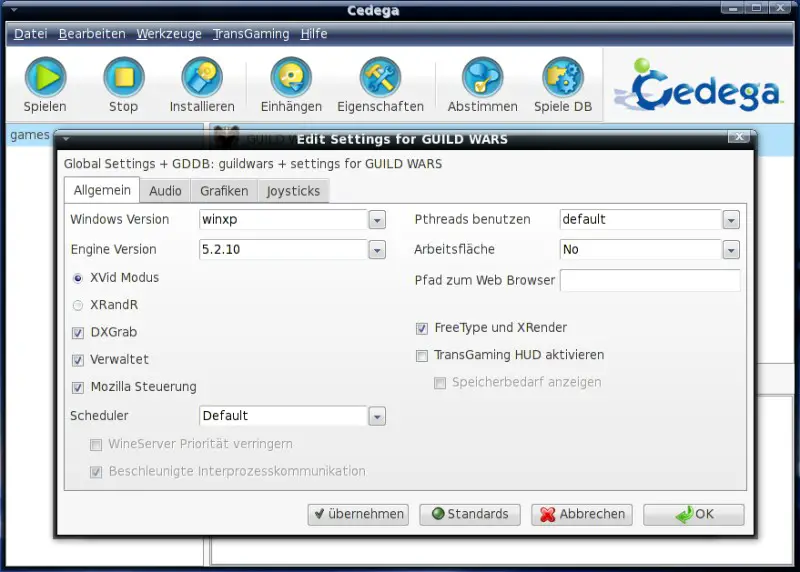
Task: Open the Windows Version dropdown arrow
Action: click(x=377, y=220)
